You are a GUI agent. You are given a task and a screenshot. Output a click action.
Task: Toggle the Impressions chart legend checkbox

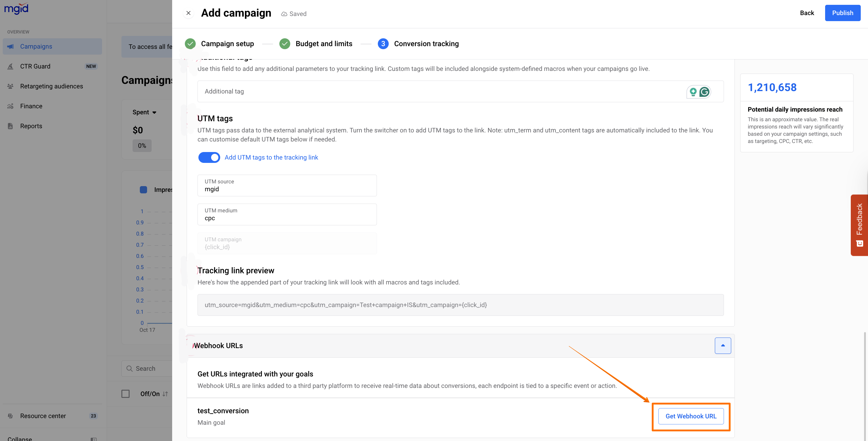(143, 190)
